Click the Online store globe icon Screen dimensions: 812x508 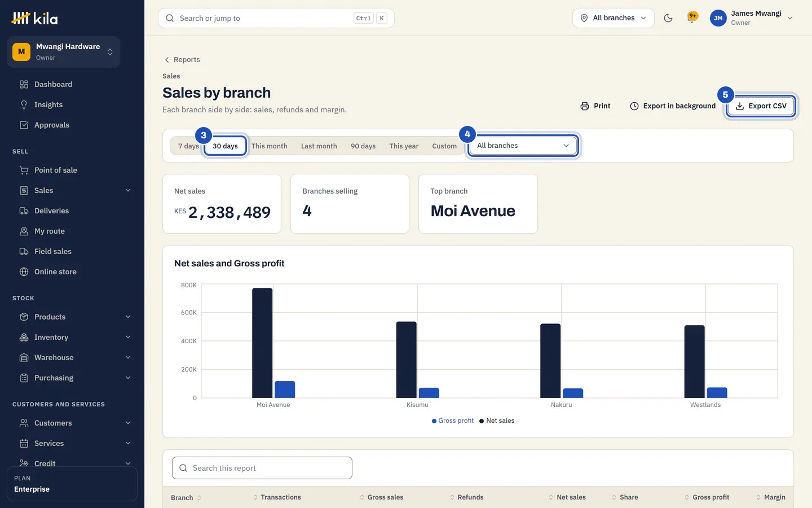24,272
